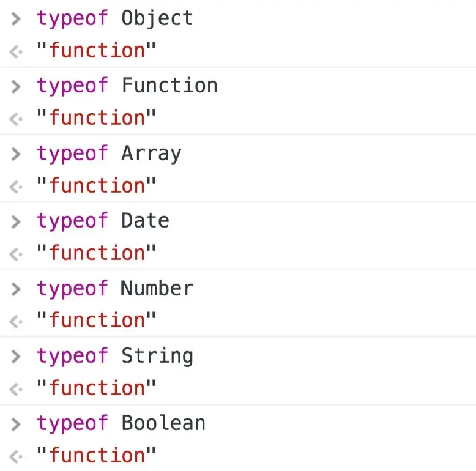Click the input chevron beside typeof Object
Screen dimensions: 476x471
click(x=16, y=19)
